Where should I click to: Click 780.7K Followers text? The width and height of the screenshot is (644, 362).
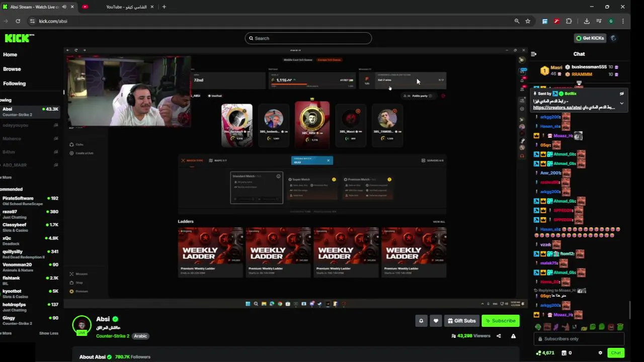click(132, 357)
